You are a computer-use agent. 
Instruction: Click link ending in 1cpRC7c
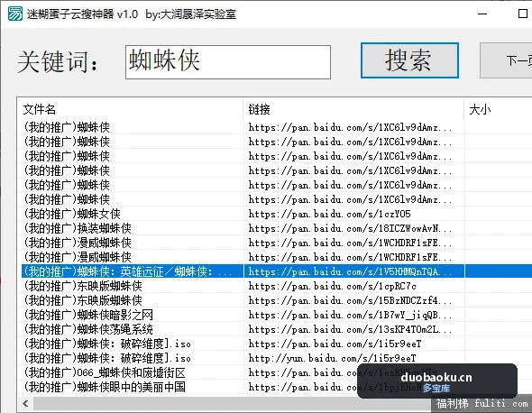click(x=332, y=286)
